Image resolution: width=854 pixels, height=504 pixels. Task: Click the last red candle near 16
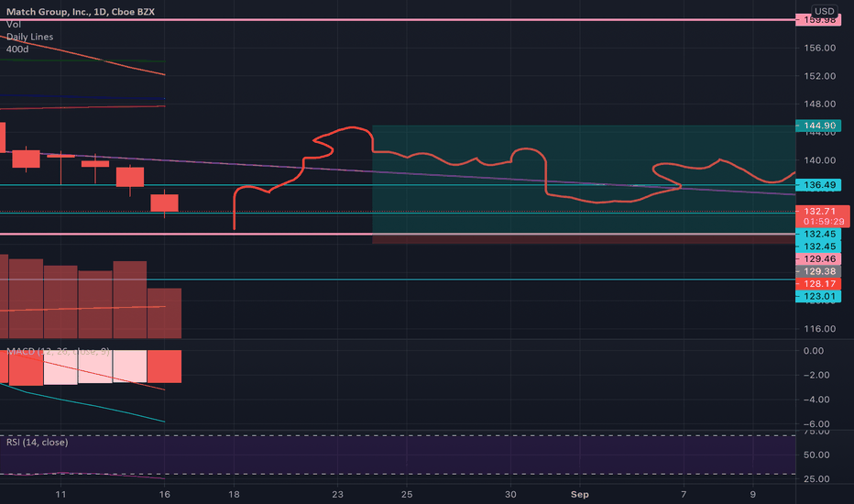pyautogui.click(x=165, y=203)
